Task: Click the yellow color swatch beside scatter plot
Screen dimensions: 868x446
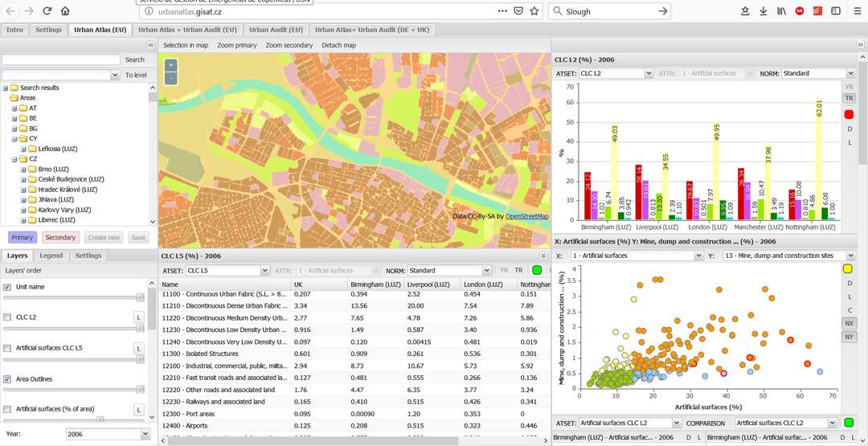Action: [848, 269]
